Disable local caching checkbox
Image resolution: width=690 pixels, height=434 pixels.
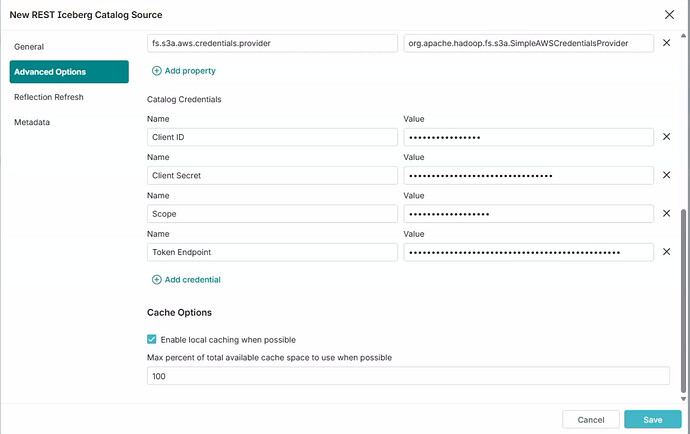[x=152, y=340]
